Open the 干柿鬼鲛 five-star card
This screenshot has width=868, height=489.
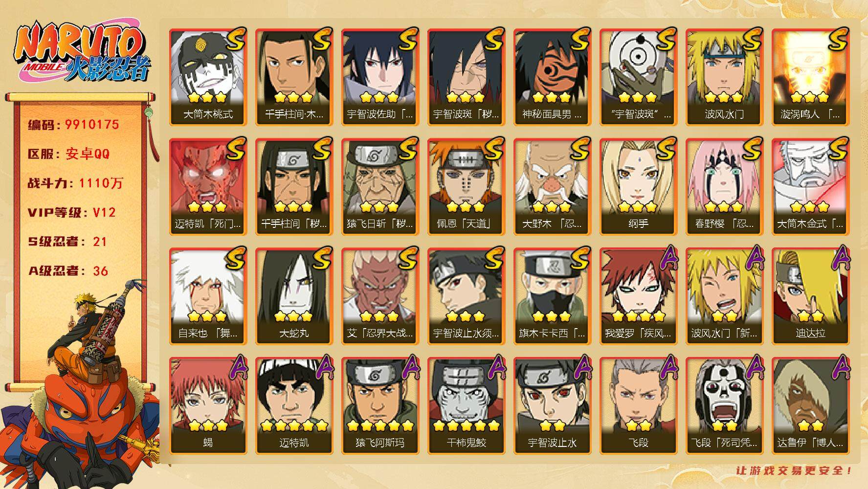(466, 406)
